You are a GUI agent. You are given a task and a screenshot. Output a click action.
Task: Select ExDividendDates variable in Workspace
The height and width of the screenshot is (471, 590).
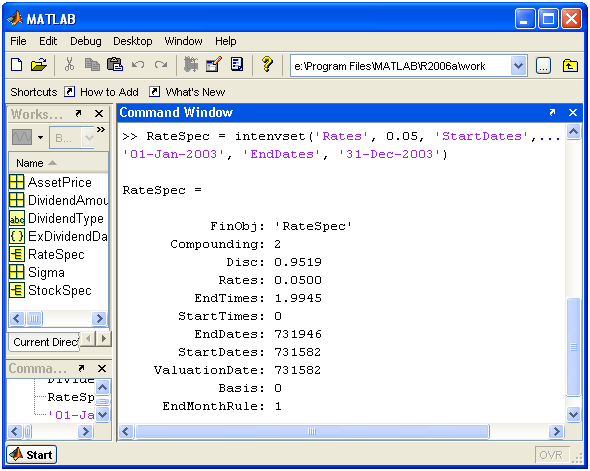pos(58,236)
